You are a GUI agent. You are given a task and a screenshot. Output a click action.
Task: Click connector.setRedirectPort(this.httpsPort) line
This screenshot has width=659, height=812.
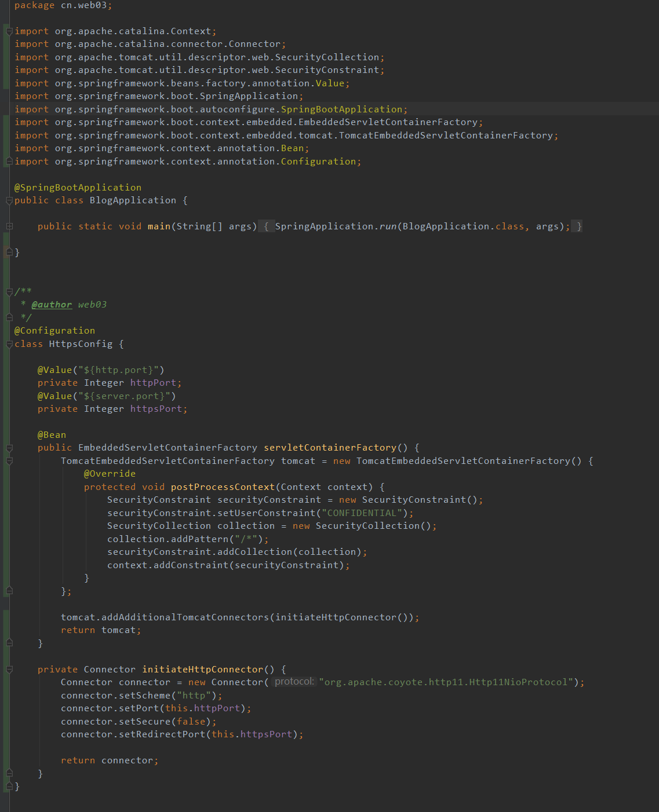pos(182,734)
